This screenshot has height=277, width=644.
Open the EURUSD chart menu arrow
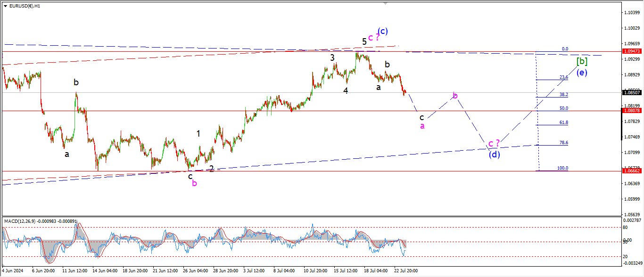(5, 6)
